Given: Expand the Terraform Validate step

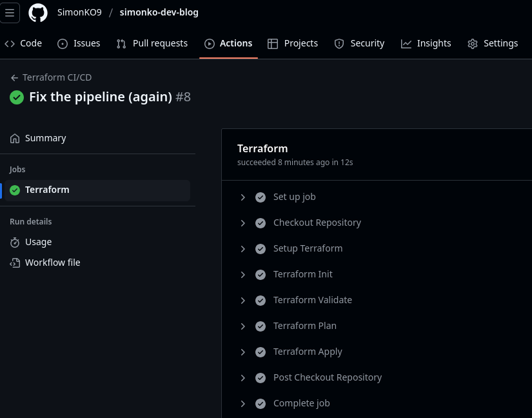Looking at the screenshot, I should point(243,300).
